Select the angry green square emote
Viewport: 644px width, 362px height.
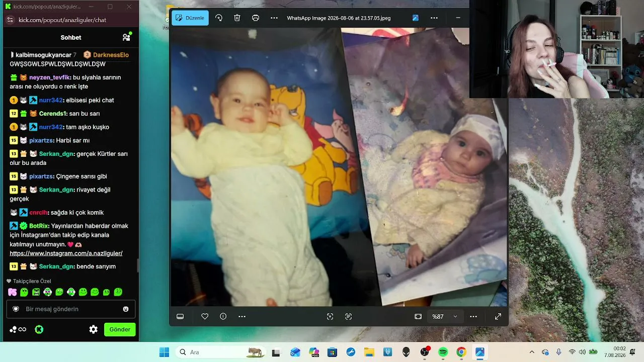pos(36,292)
